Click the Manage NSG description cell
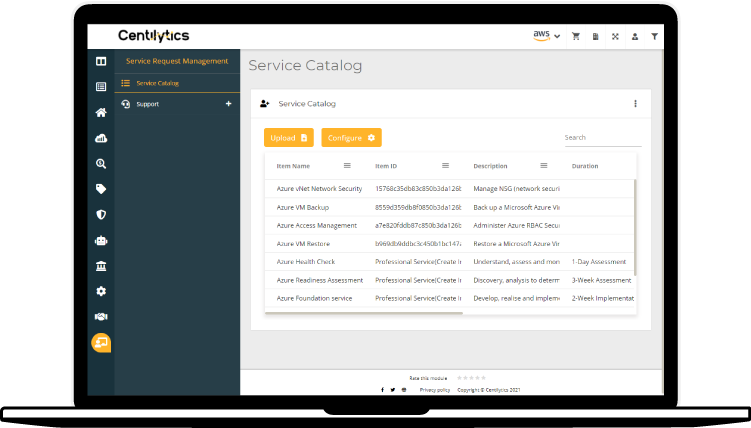The image size is (751, 428). [516, 189]
